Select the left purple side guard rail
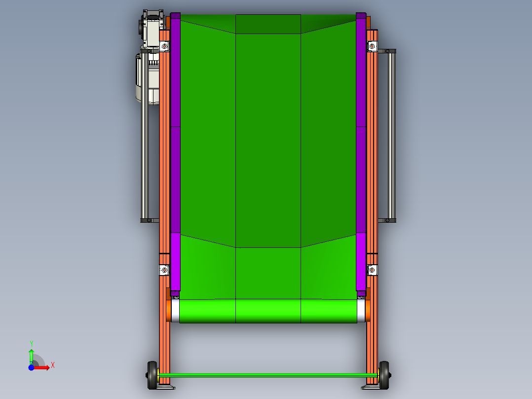The height and width of the screenshot is (399, 532). [x=176, y=148]
